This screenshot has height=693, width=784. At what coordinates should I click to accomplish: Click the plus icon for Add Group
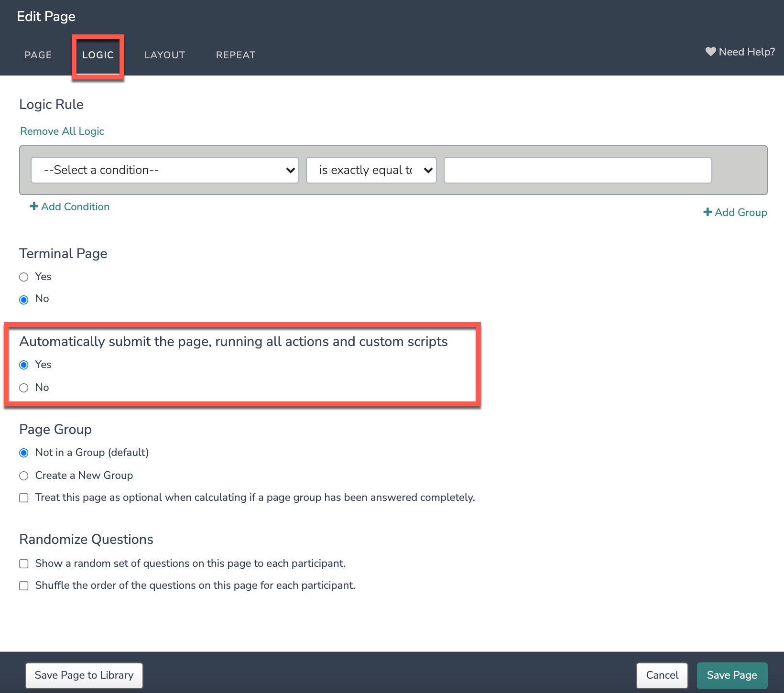(708, 212)
